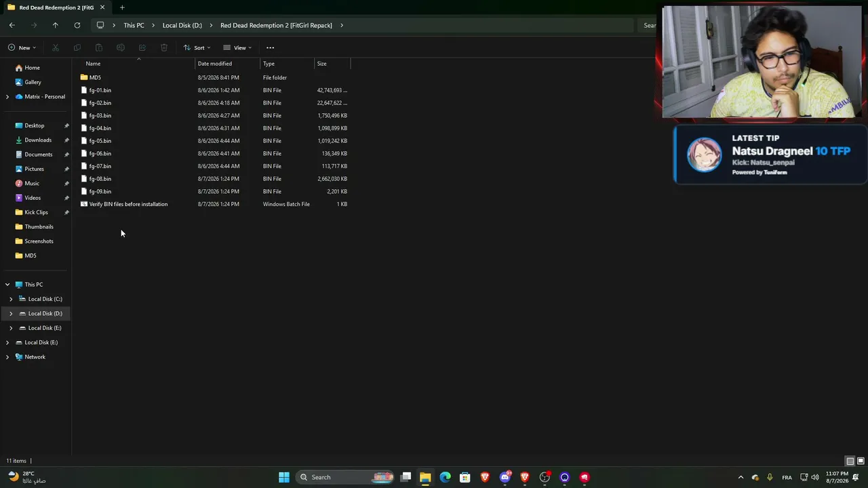Go back with the Back arrow
The image size is (868, 488).
[12, 25]
